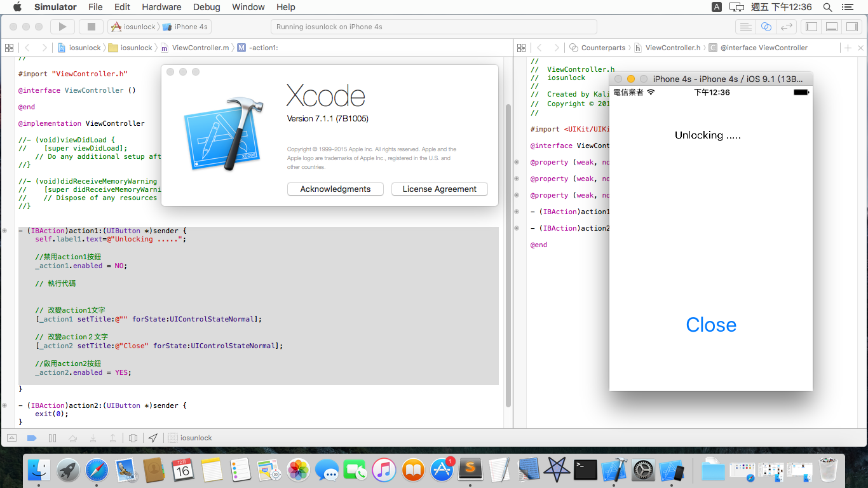Open the Hardware menu
This screenshot has width=868, height=488.
click(x=161, y=7)
